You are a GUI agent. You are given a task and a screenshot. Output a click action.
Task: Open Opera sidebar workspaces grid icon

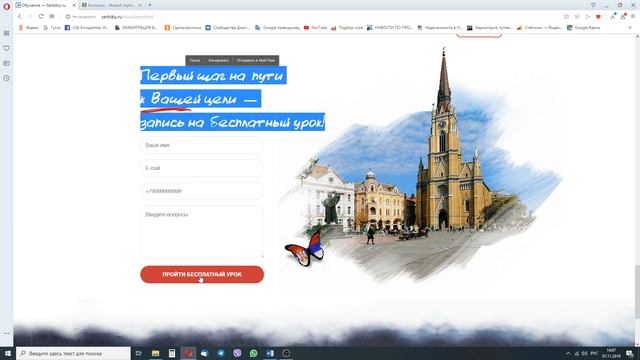(x=7, y=33)
